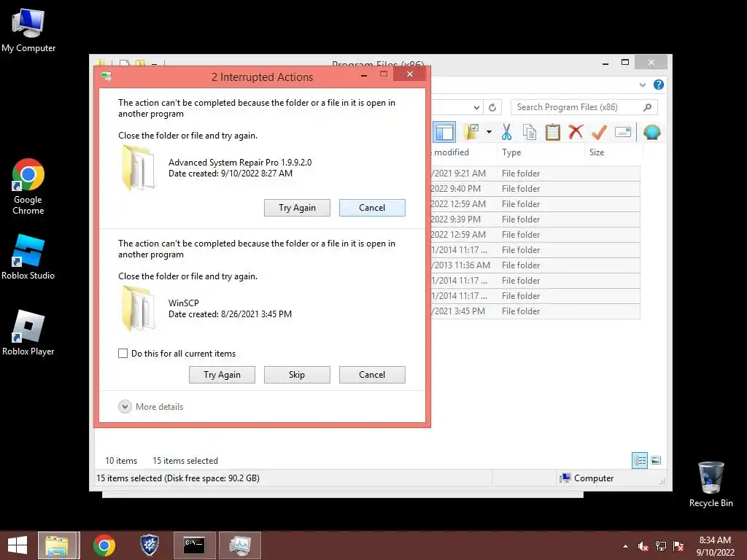Click the Copy pages icon in Explorer toolbar
The image size is (747, 560).
(530, 132)
